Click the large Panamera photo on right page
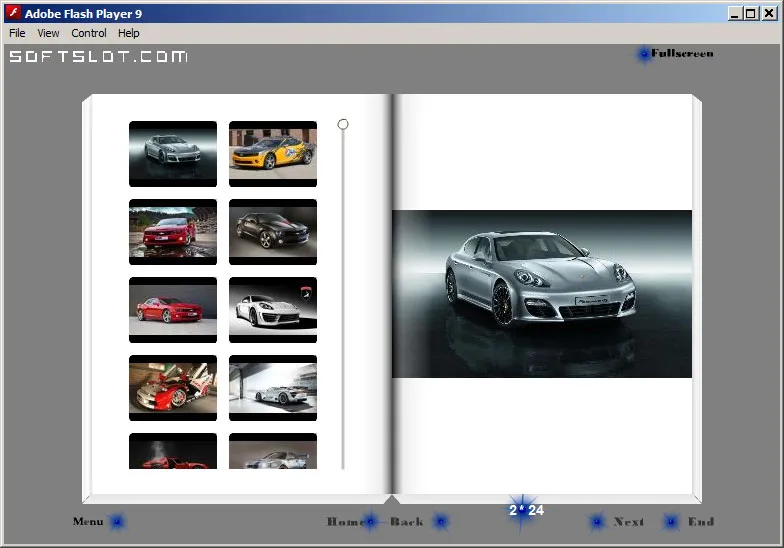784x548 pixels. [x=542, y=294]
